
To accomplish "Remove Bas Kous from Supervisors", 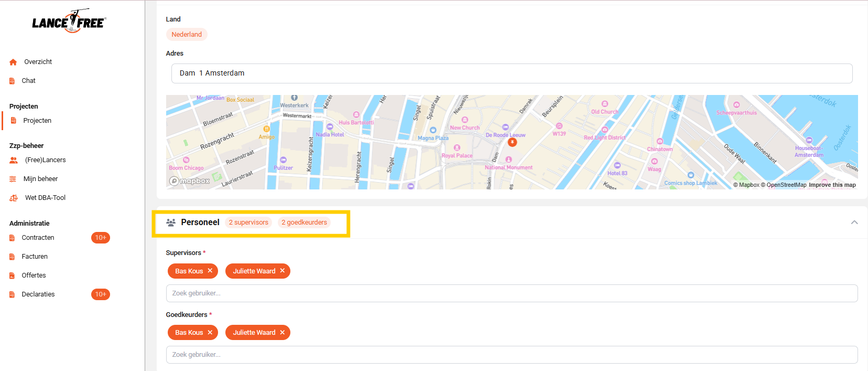I will click(x=210, y=271).
